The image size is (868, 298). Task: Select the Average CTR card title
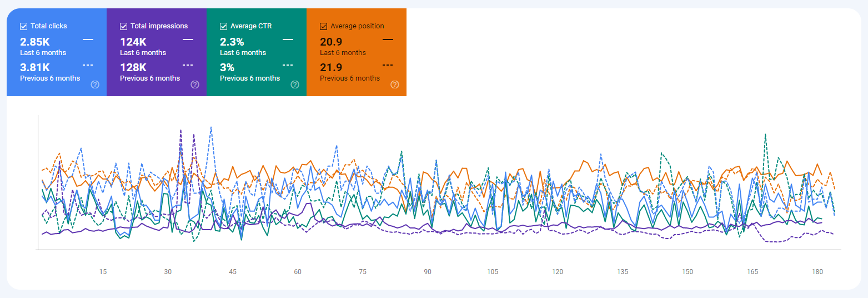(251, 26)
